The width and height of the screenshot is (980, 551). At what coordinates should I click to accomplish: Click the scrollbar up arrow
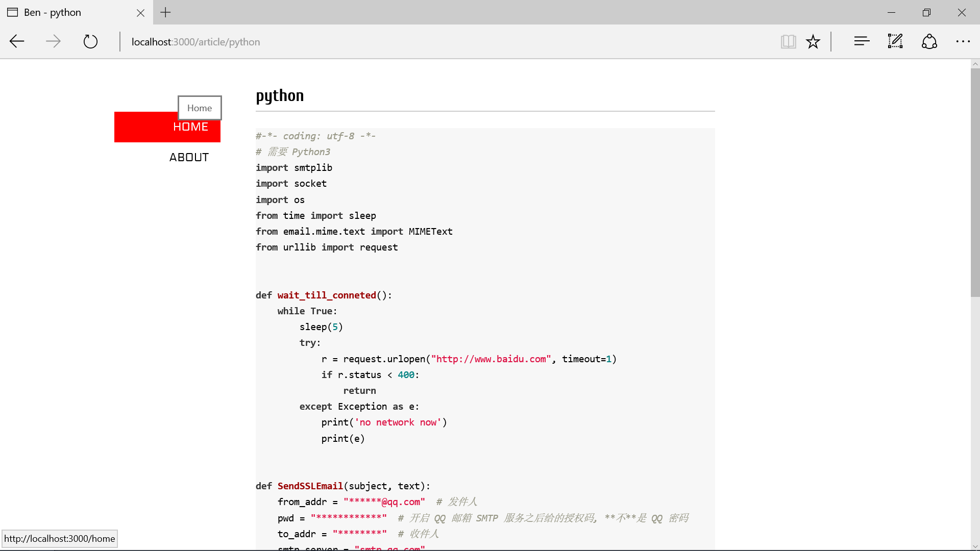[x=975, y=64]
